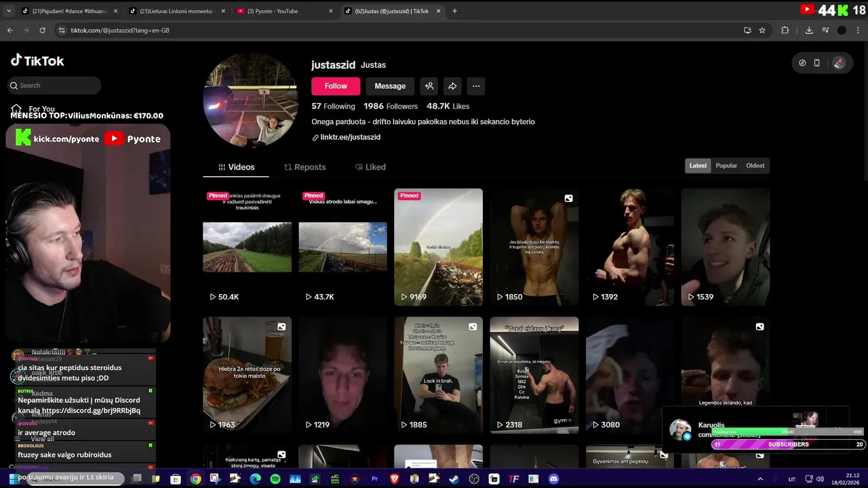Click the justaszid profile picture

coord(250,100)
